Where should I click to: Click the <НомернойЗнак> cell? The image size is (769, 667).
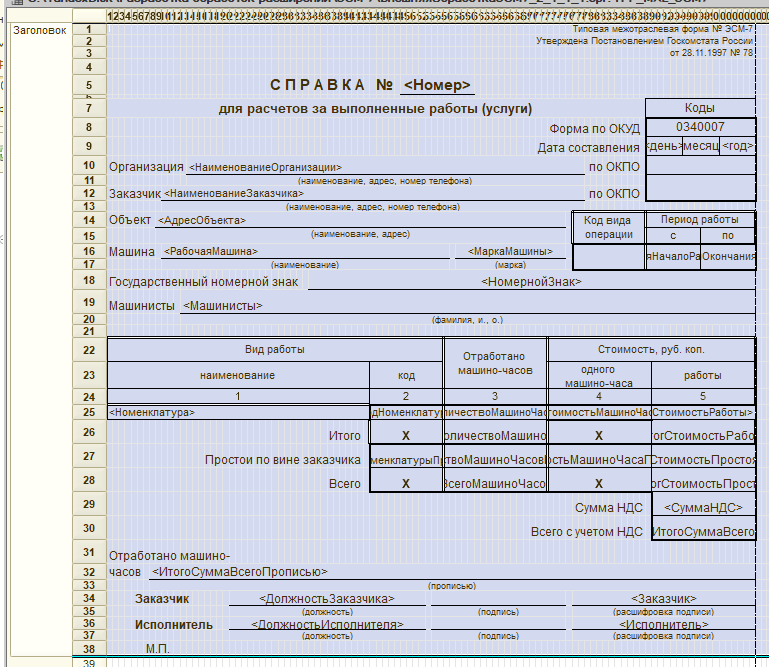(531, 283)
